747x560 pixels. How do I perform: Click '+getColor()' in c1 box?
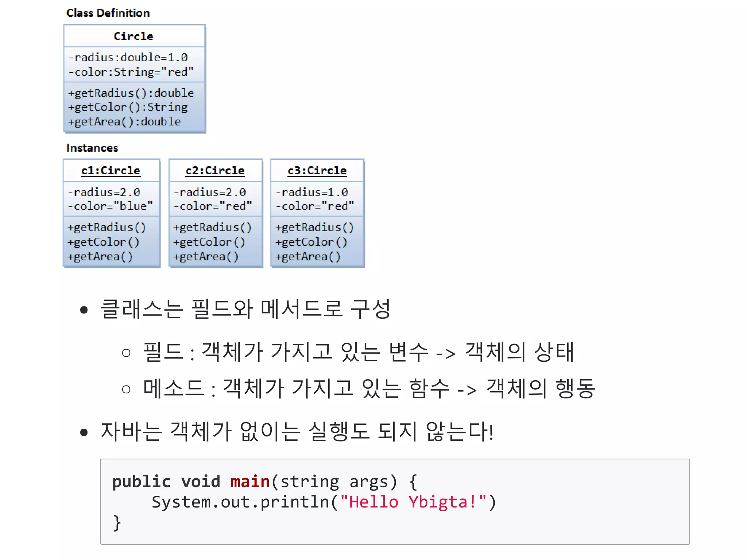(104, 242)
